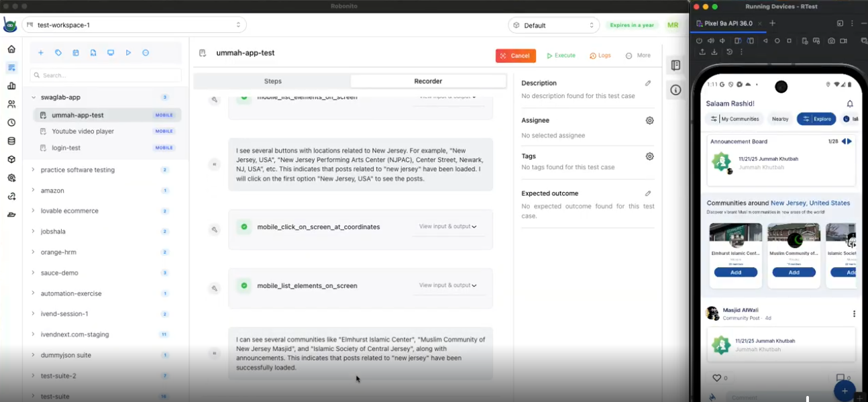Expand View input & output for mobile_click_on_screen_at_coordinates
This screenshot has height=402, width=868.
point(447,227)
